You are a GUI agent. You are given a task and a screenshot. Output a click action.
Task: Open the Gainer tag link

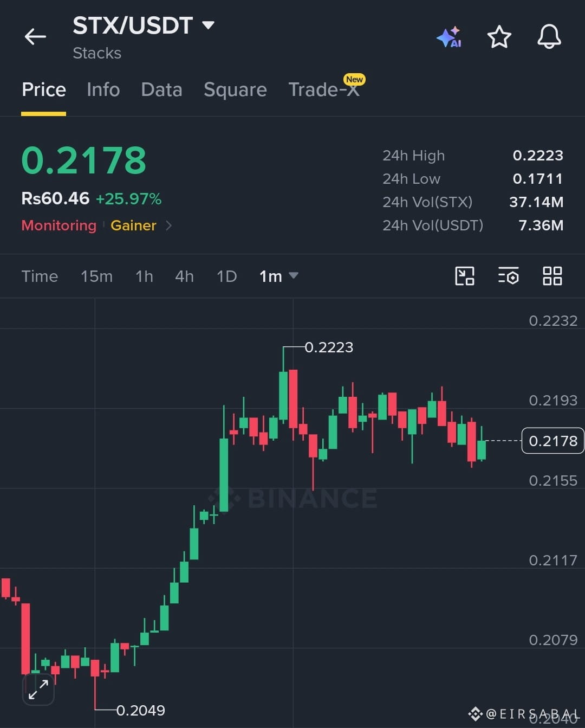(x=133, y=226)
